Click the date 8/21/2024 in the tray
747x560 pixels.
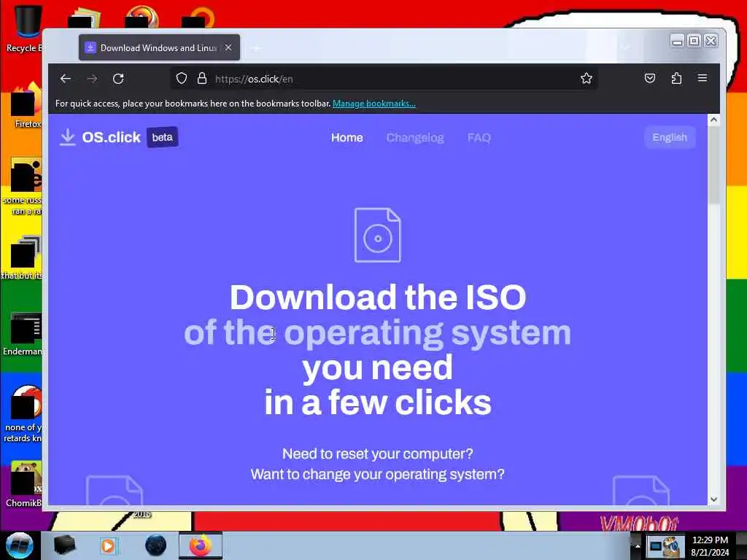[710, 553]
